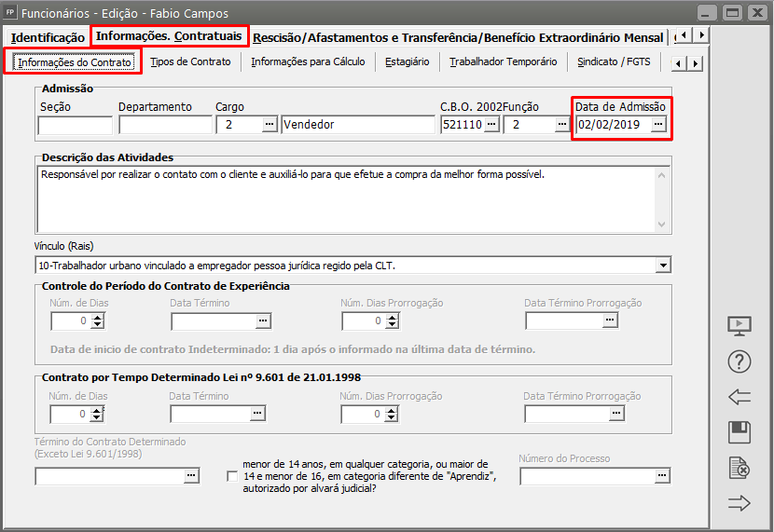
Task: Adjust Núm. de Dias spinner in Experiência group
Action: [x=98, y=321]
